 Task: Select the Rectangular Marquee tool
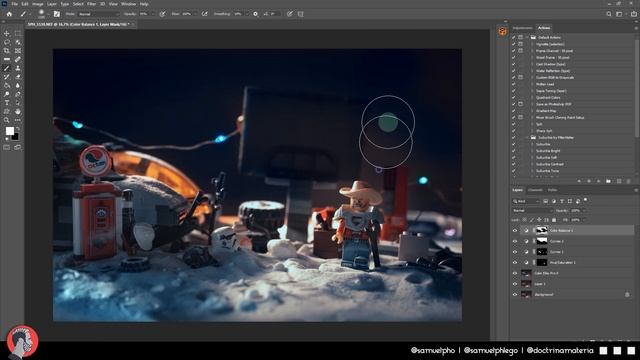pyautogui.click(x=18, y=33)
